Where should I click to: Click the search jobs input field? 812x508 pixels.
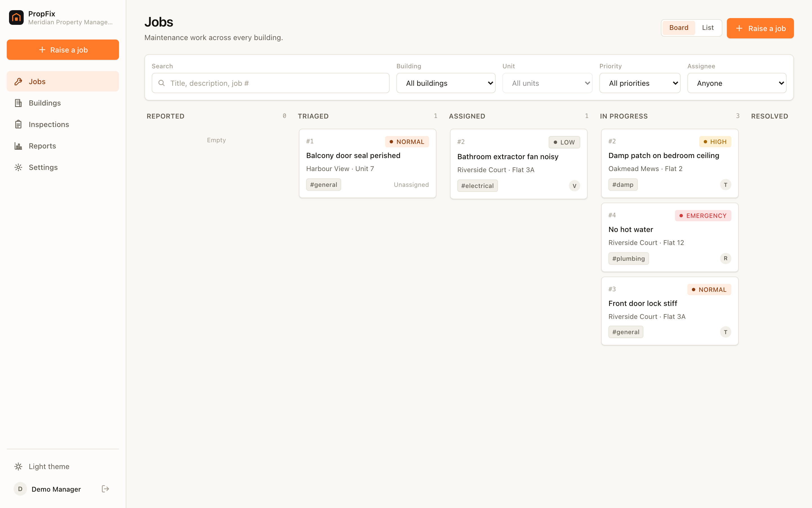[x=270, y=83]
